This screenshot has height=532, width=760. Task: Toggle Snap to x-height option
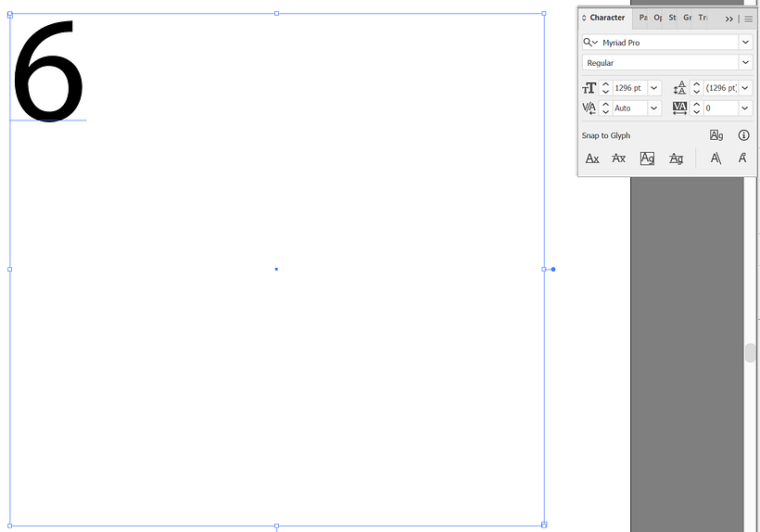pos(619,158)
